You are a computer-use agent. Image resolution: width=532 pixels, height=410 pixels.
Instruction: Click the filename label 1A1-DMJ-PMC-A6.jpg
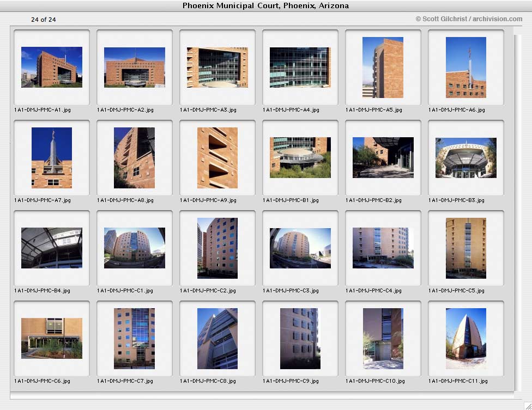(x=456, y=110)
